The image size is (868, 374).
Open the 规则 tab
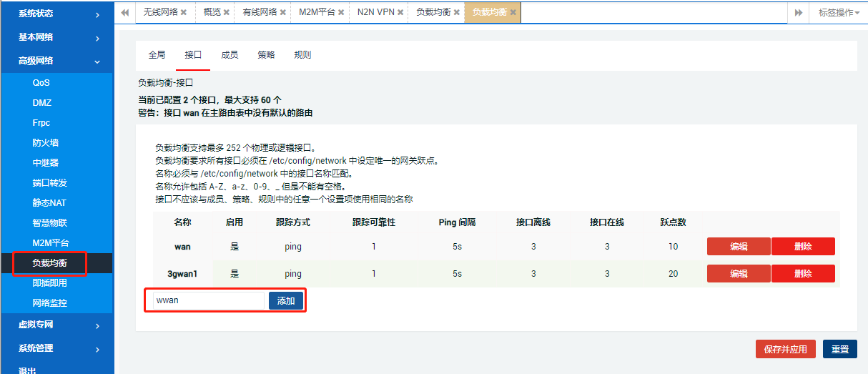click(x=302, y=55)
